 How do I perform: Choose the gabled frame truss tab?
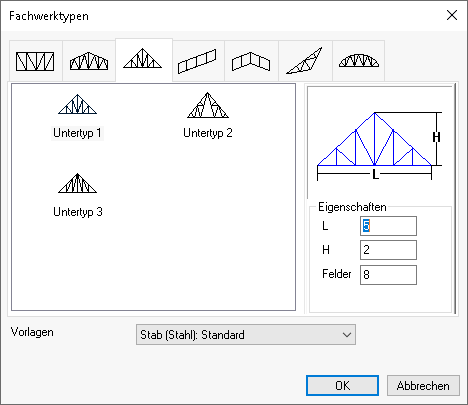[251, 61]
